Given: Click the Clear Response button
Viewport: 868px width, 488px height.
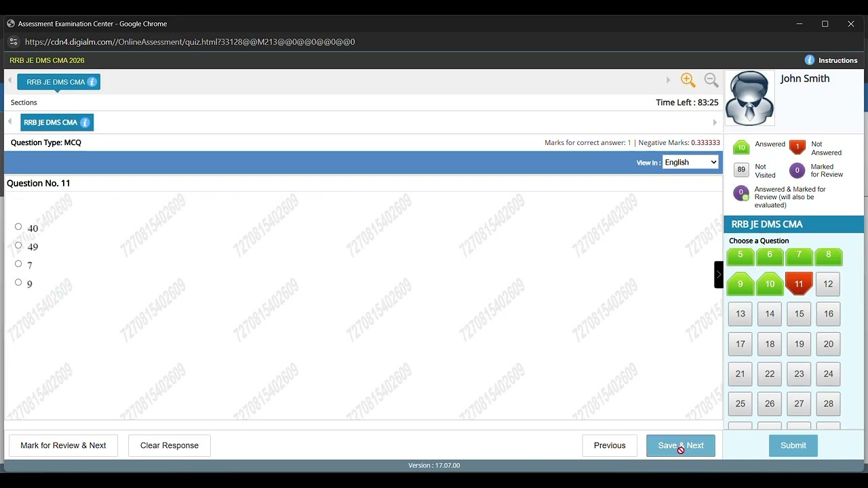Looking at the screenshot, I should click(x=170, y=445).
